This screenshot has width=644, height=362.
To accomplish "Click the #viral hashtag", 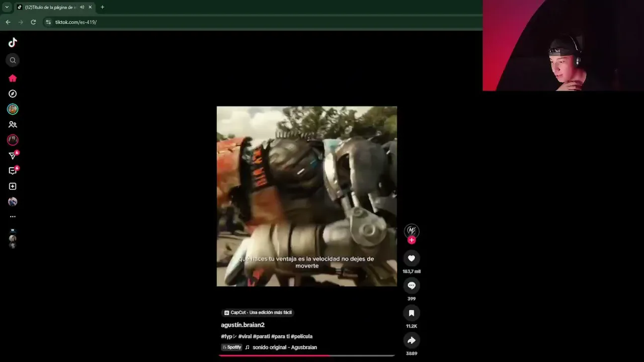I will 245,336.
